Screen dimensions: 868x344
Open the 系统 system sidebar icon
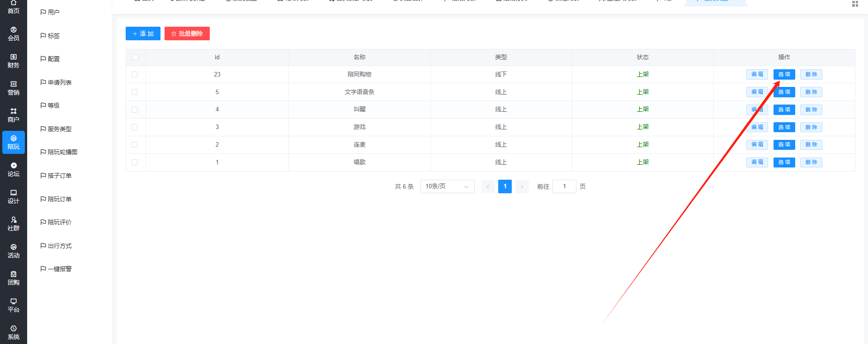pyautogui.click(x=14, y=332)
